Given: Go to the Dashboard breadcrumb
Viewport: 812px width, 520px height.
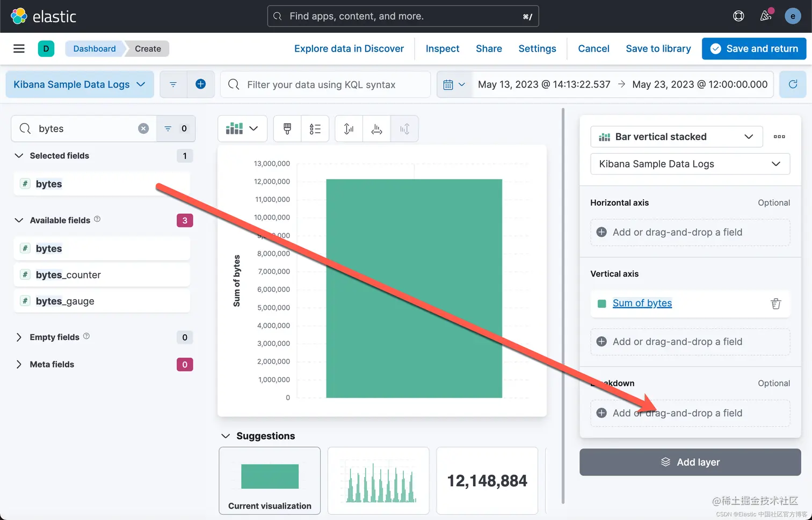Looking at the screenshot, I should click(x=95, y=49).
